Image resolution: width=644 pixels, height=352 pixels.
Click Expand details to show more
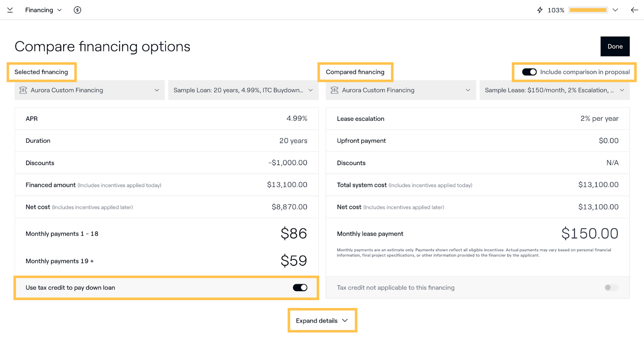coord(322,321)
